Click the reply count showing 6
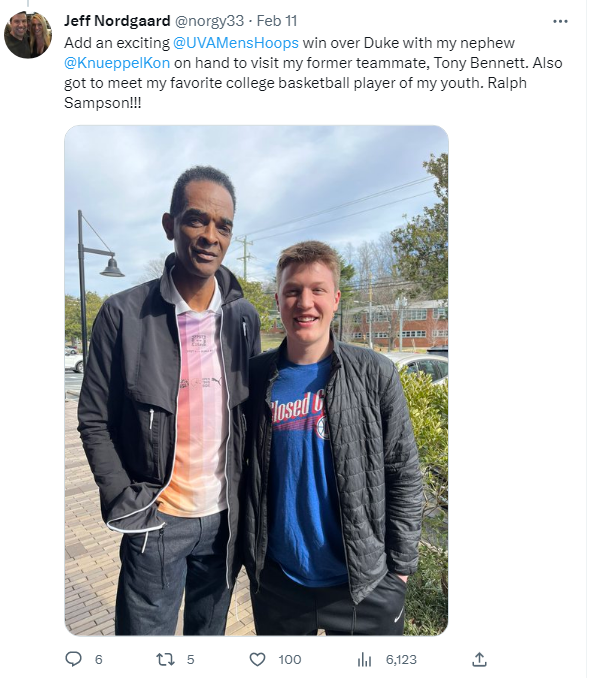 pyautogui.click(x=99, y=660)
